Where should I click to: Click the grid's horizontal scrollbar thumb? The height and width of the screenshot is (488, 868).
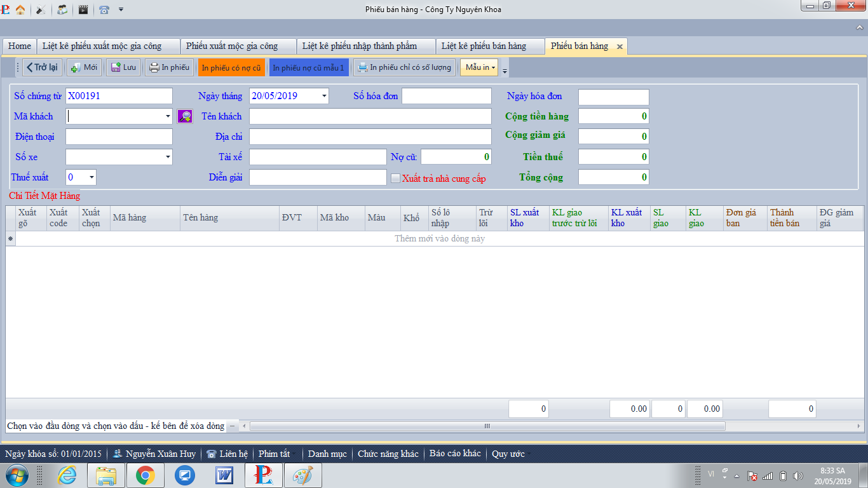[x=487, y=426]
